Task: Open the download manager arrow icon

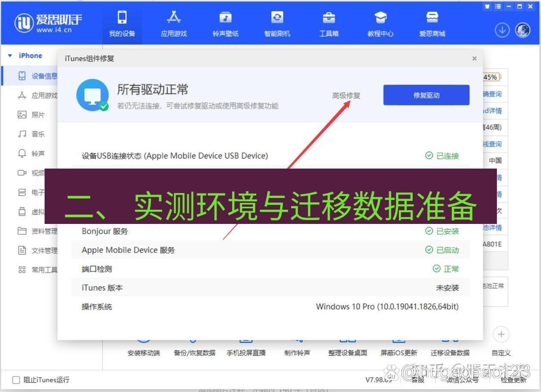Action: 502,30
